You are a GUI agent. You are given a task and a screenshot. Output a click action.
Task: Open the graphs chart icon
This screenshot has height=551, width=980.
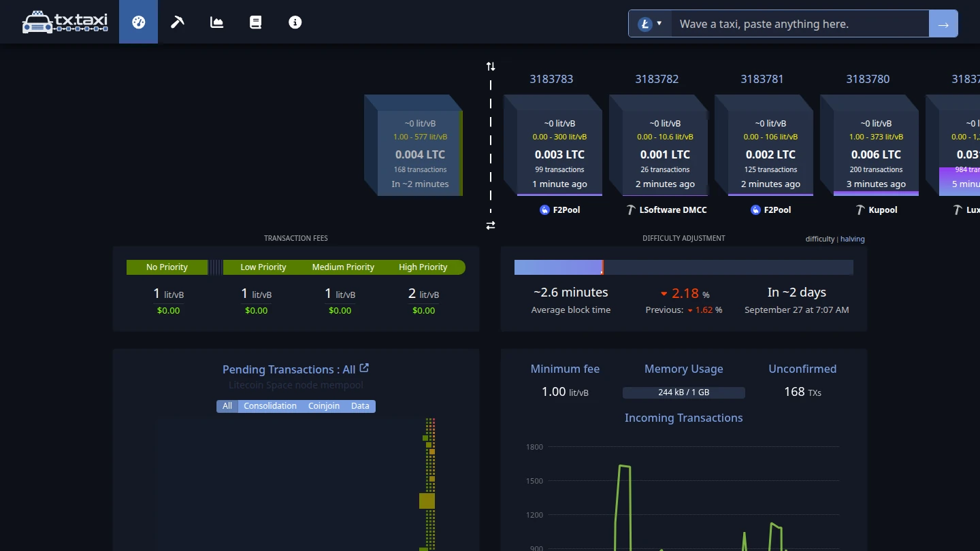216,22
